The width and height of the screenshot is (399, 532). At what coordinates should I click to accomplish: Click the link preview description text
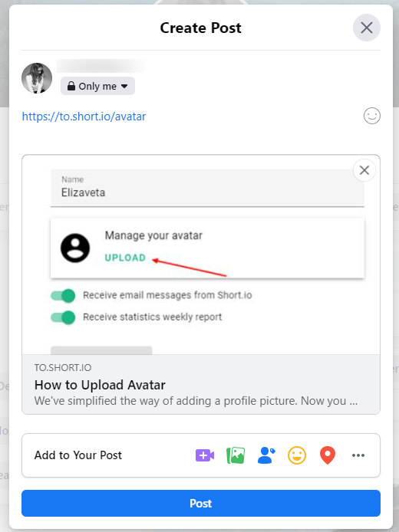pos(196,401)
